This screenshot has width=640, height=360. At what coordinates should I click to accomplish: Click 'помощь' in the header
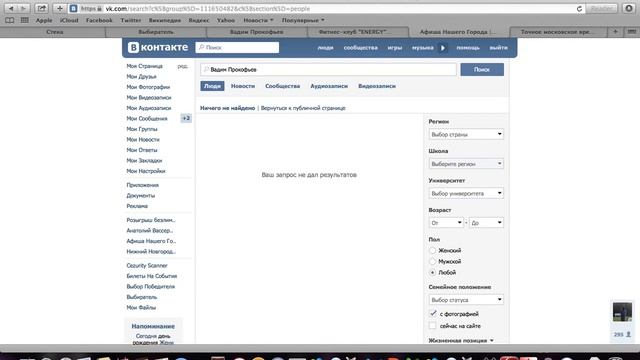(468, 48)
